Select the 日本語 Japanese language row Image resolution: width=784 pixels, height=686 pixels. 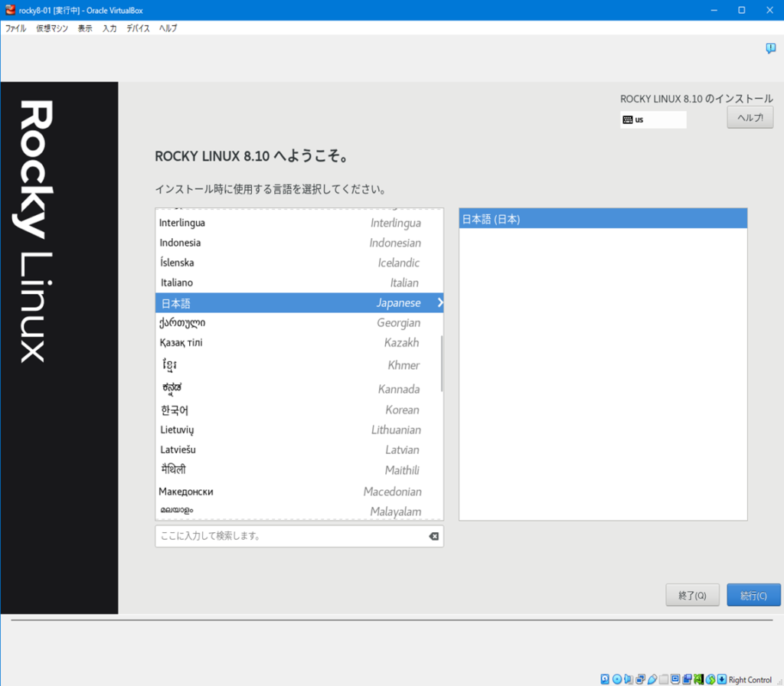click(299, 303)
